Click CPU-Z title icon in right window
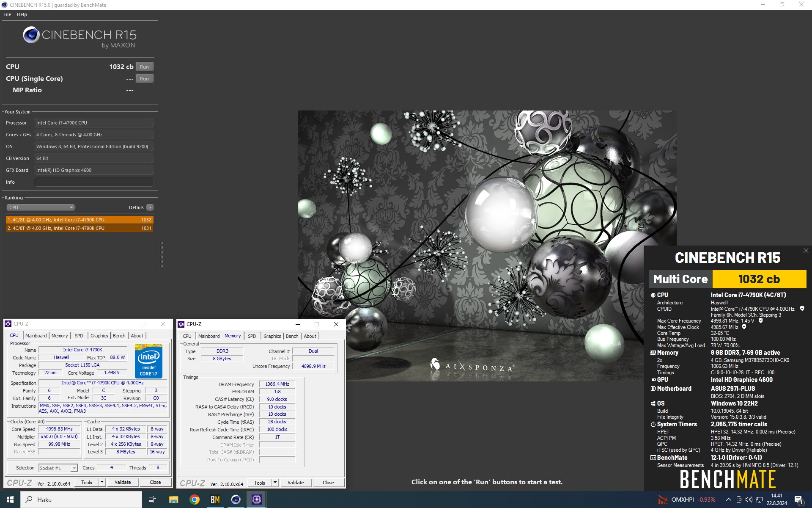This screenshot has width=812, height=508. 181,324
